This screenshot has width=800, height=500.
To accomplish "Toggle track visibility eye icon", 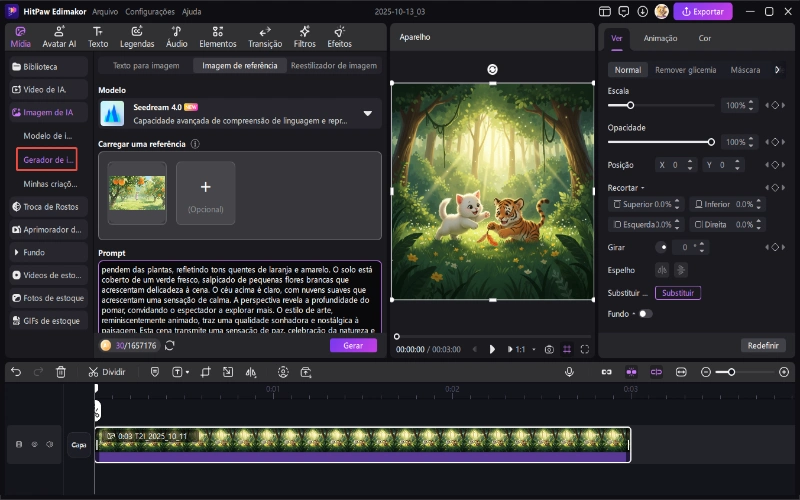I will (34, 444).
